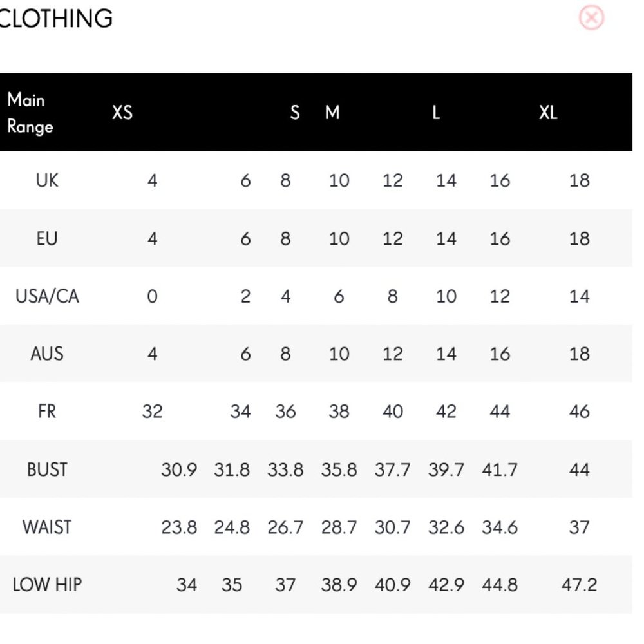644x644 pixels.
Task: Click the LOW HIP row label
Action: tap(47, 585)
